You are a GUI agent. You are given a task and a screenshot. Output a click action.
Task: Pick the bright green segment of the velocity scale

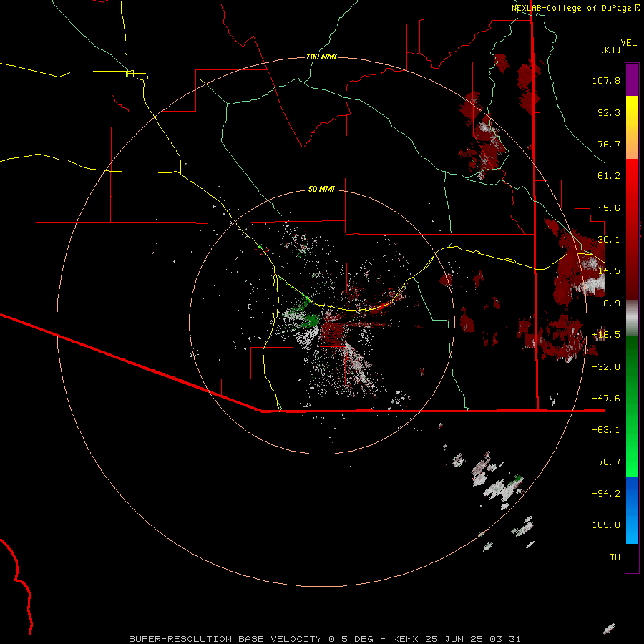(x=632, y=442)
